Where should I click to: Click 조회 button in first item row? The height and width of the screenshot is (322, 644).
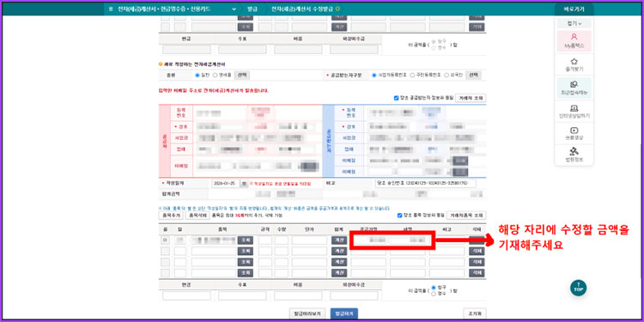tap(246, 240)
